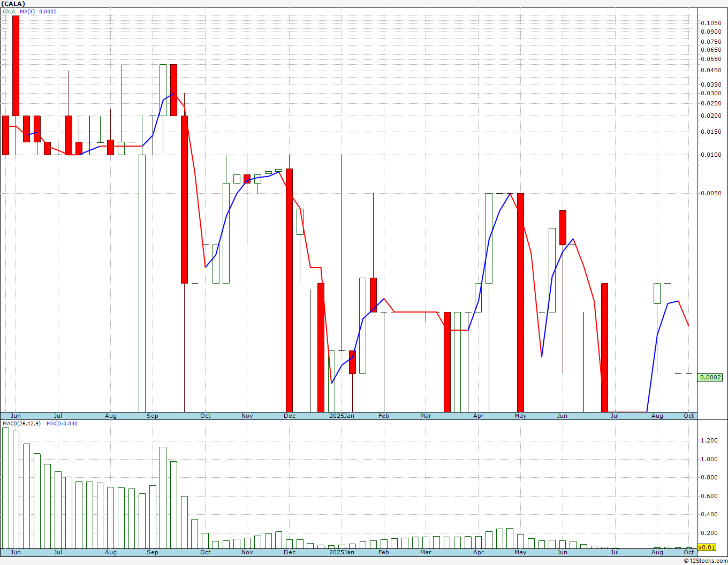Click the 1.200 MACD axis label

point(709,441)
